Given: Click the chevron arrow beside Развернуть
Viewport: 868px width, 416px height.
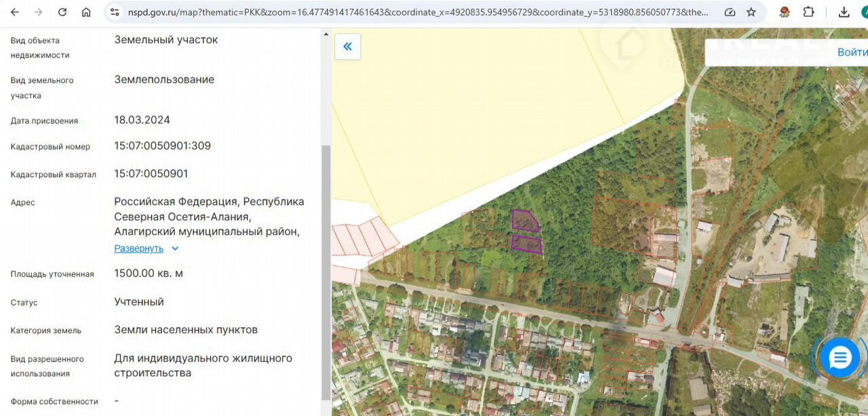Looking at the screenshot, I should [175, 248].
